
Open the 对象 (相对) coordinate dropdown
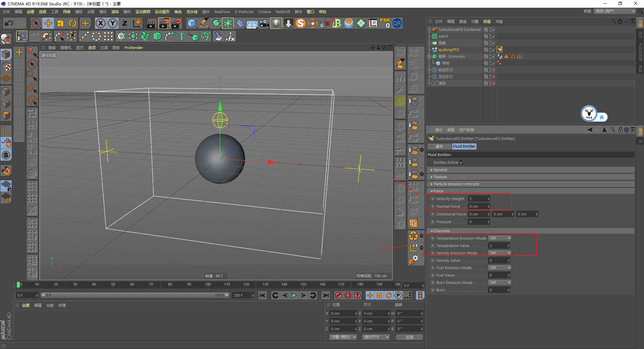343,337
